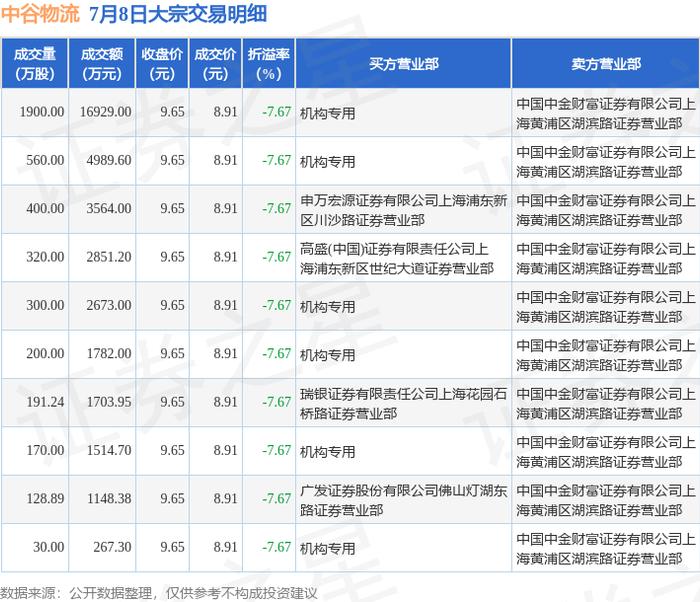Image resolution: width=700 pixels, height=602 pixels.
Task: Click the -7.67 rate in 191.24 row
Action: pyautogui.click(x=276, y=402)
